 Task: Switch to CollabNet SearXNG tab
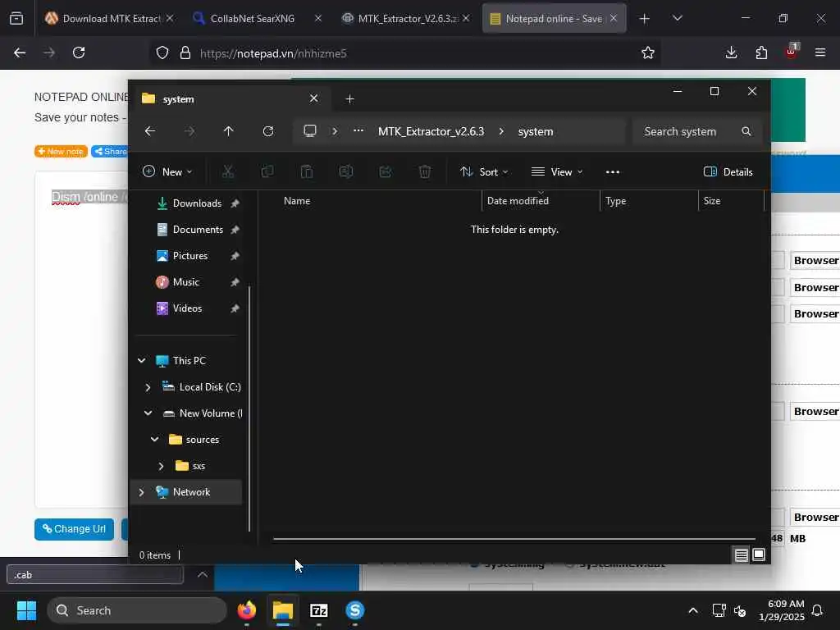(x=258, y=18)
